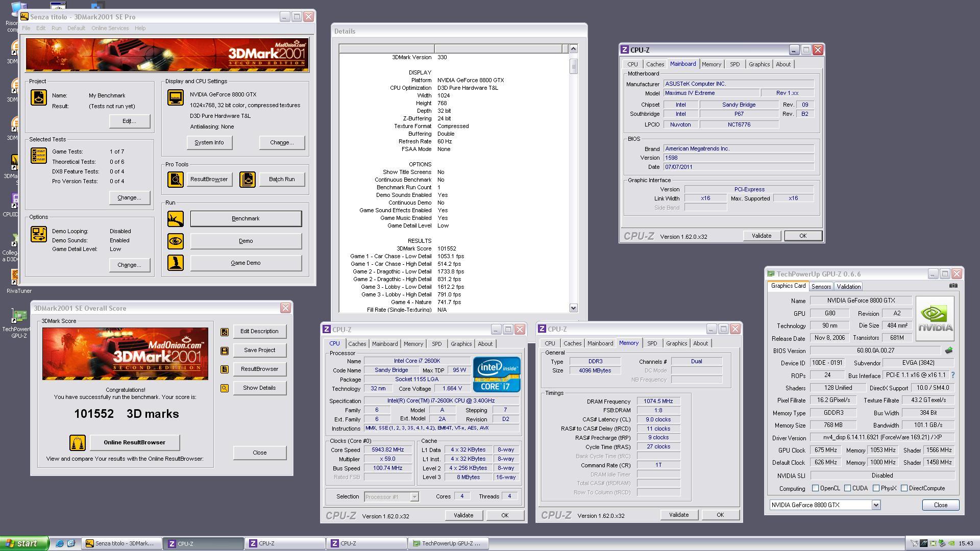Screen dimensions: 980x551
Task: Click the Batch Run icon
Action: 248,180
